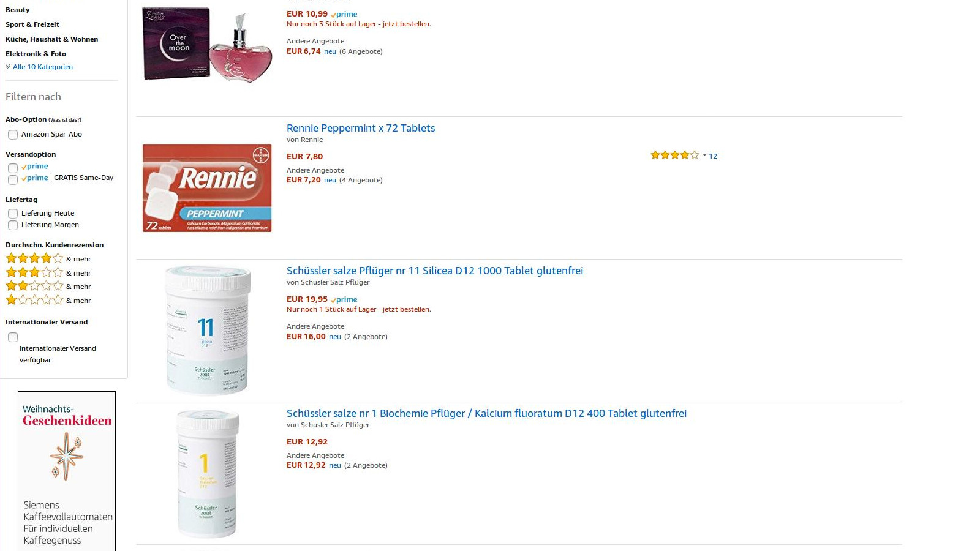Check the Prime GRATIS Same-Day option
The height and width of the screenshot is (551, 980).
point(13,180)
